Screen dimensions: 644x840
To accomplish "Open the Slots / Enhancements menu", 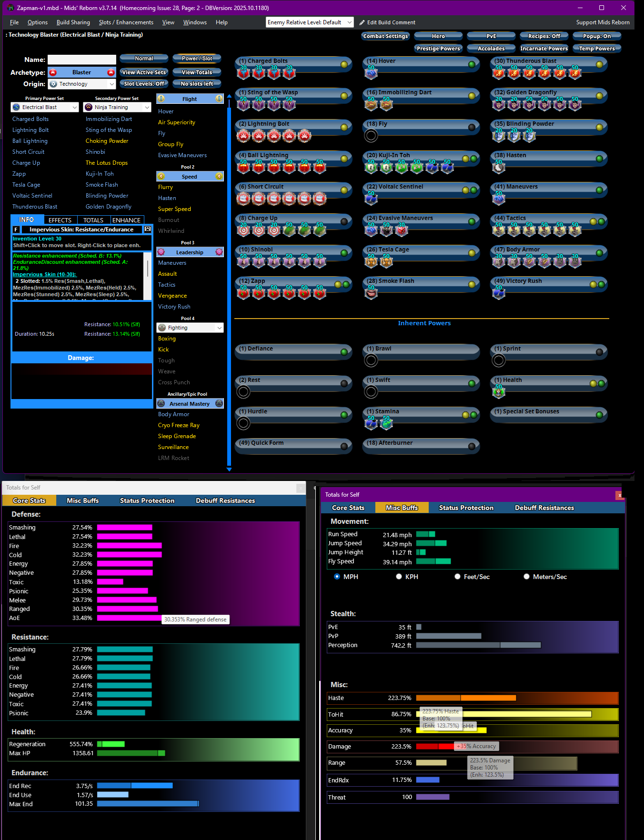I will pyautogui.click(x=126, y=22).
